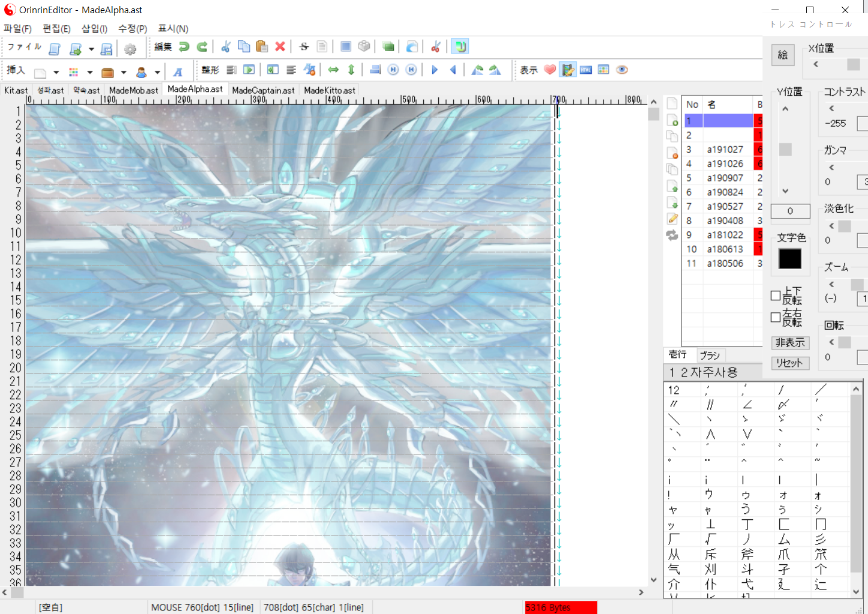Click Y位置 slider up arrow
The image size is (868, 614).
pyautogui.click(x=785, y=109)
